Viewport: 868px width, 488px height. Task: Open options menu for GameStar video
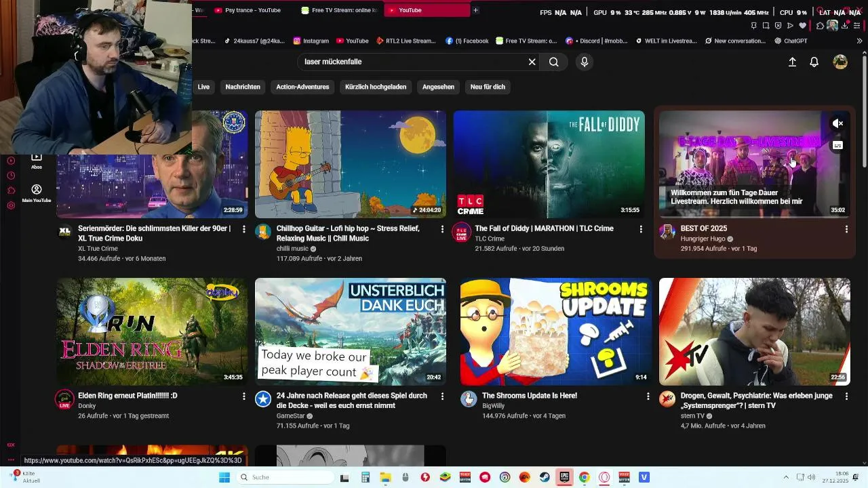pyautogui.click(x=442, y=396)
